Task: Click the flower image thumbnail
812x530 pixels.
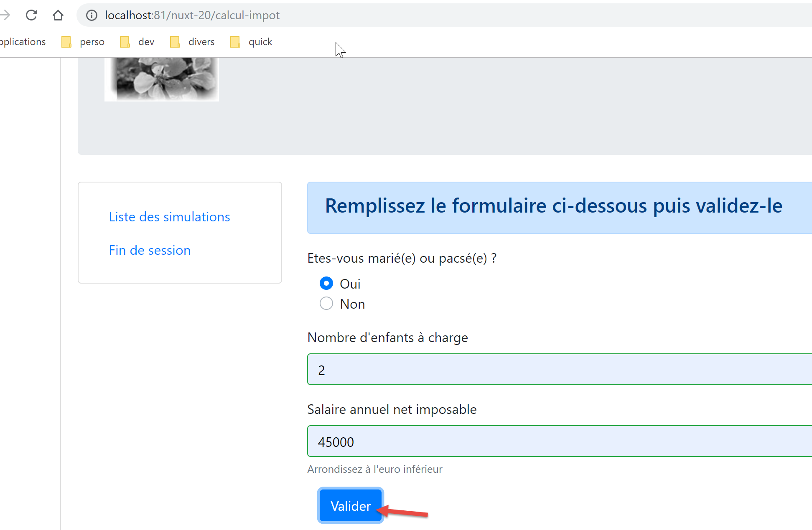Action: 162,79
